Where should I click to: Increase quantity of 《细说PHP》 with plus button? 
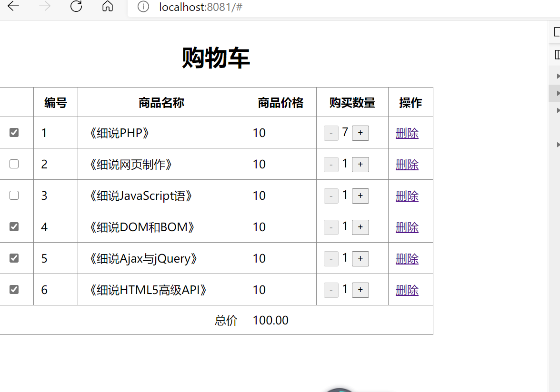tap(360, 133)
